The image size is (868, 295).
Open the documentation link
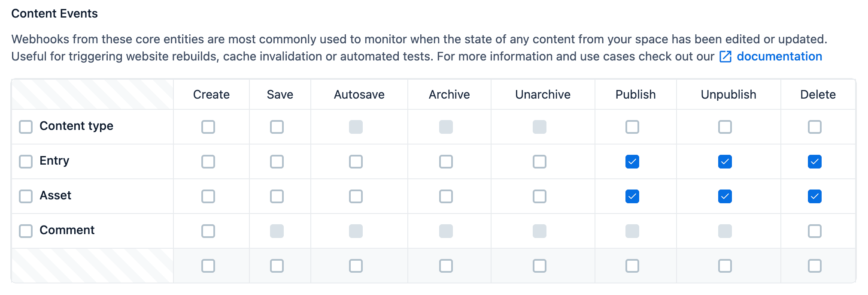pyautogui.click(x=779, y=56)
